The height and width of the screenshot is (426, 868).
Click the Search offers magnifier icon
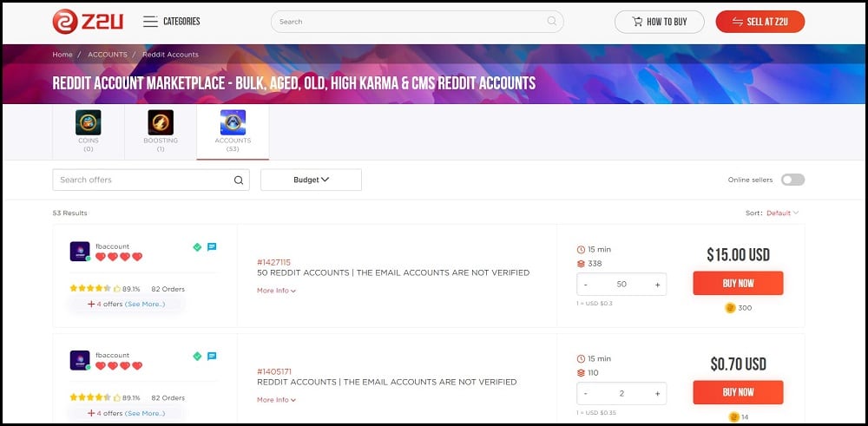pos(239,180)
